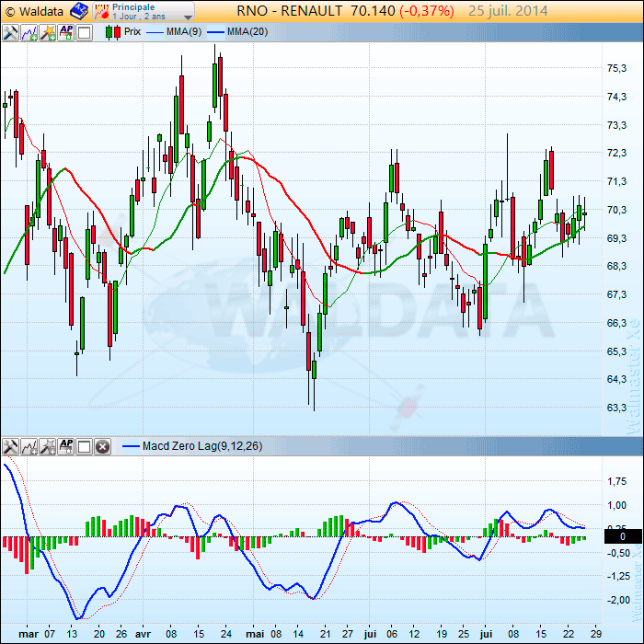Add indicator icon in MACD panel toolbar

tap(29, 446)
